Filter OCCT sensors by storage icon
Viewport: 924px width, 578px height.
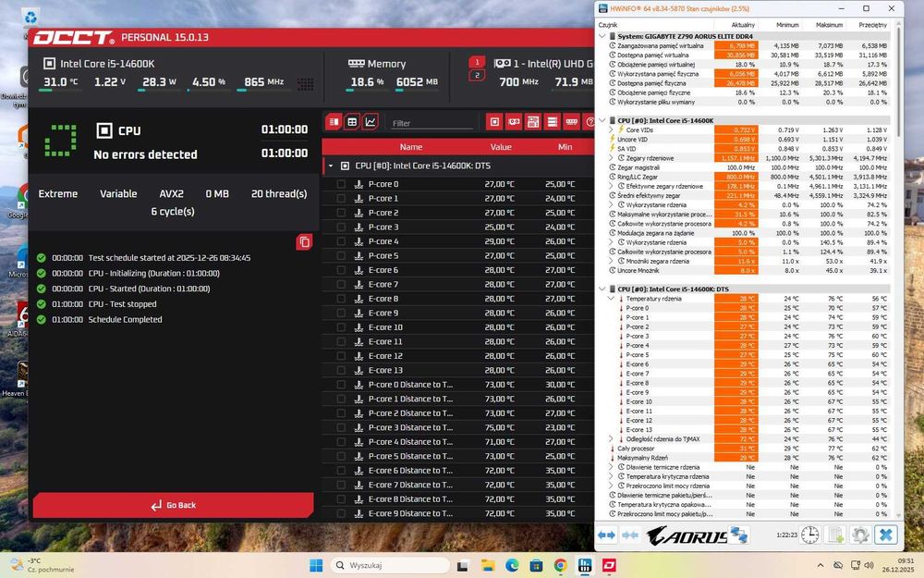553,122
